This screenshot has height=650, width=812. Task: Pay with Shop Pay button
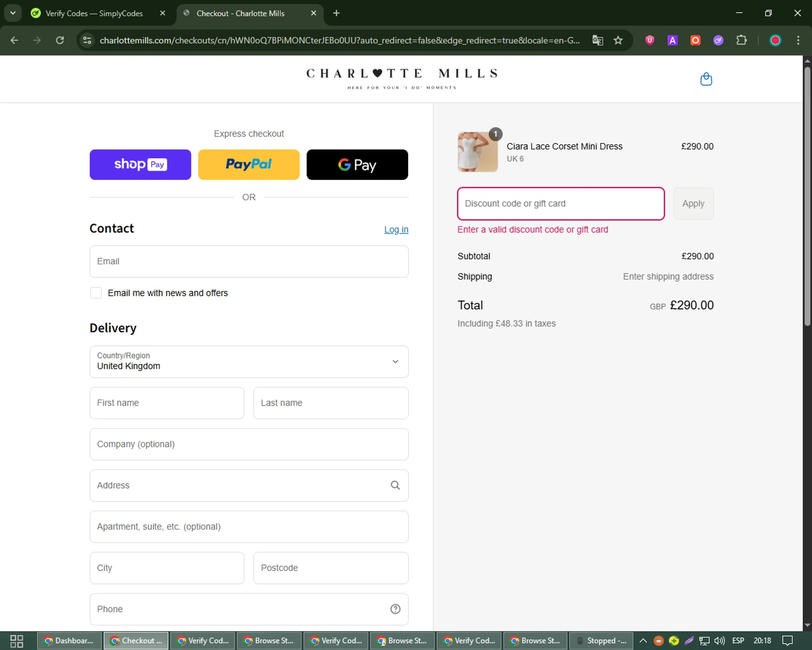140,165
